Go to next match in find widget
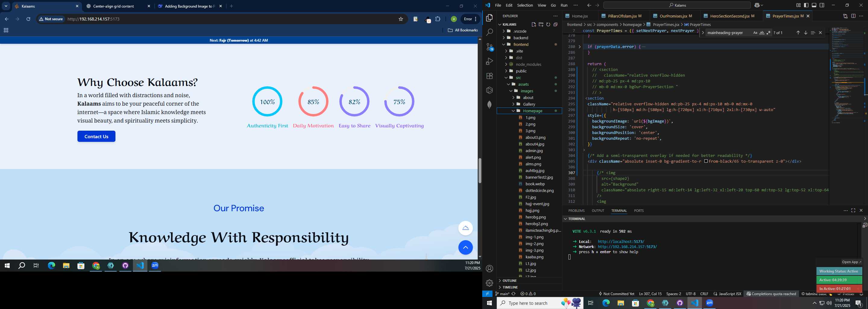This screenshot has height=309, width=868. click(805, 33)
